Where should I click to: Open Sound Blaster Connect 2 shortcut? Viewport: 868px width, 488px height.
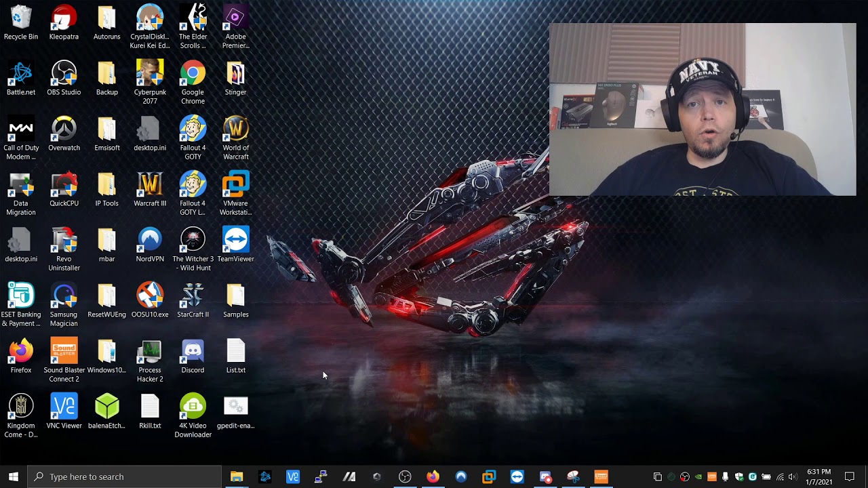[x=64, y=361]
